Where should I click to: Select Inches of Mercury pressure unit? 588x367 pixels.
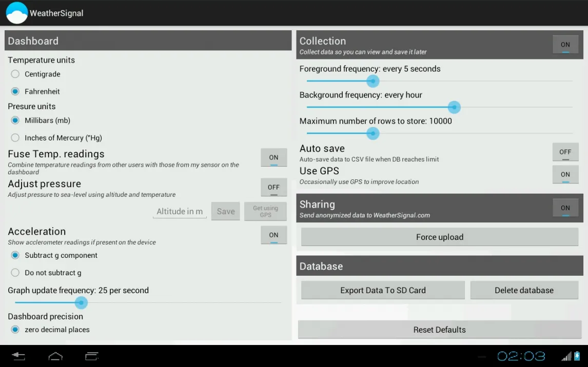tap(15, 138)
